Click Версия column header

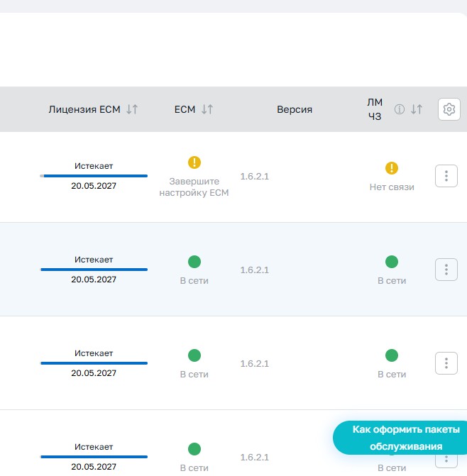click(295, 109)
